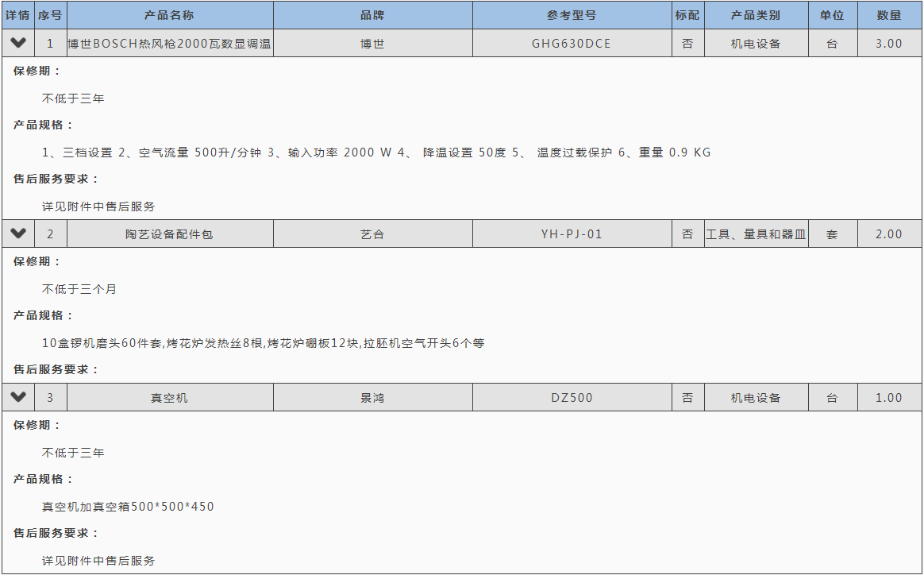Click the 标配 column header

(687, 15)
